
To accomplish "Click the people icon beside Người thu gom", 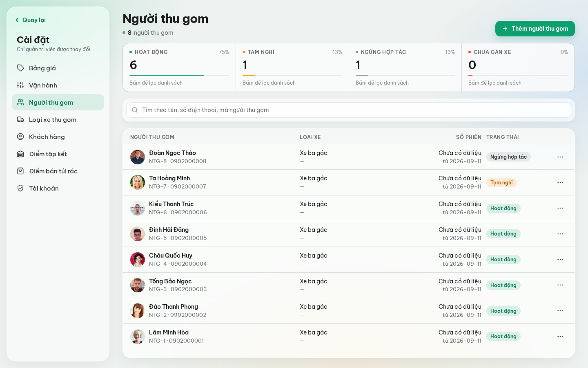I will pyautogui.click(x=20, y=102).
